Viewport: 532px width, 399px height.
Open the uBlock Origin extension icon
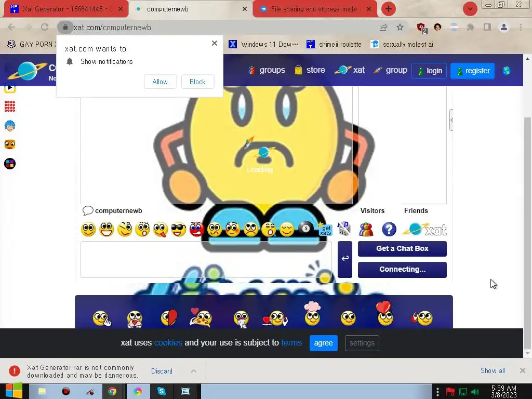421,28
